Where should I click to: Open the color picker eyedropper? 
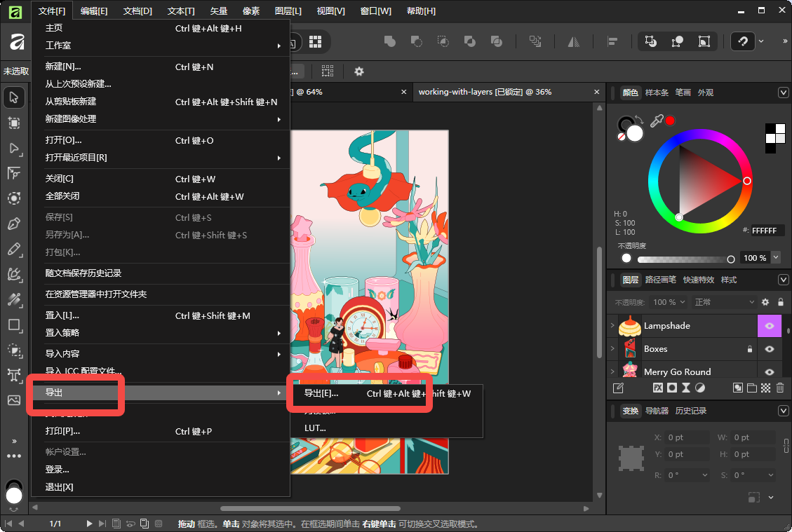(x=656, y=121)
